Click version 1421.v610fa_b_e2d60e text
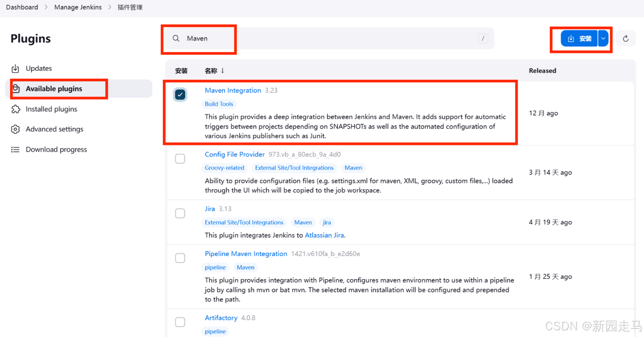The width and height of the screenshot is (644, 337). 325,254
